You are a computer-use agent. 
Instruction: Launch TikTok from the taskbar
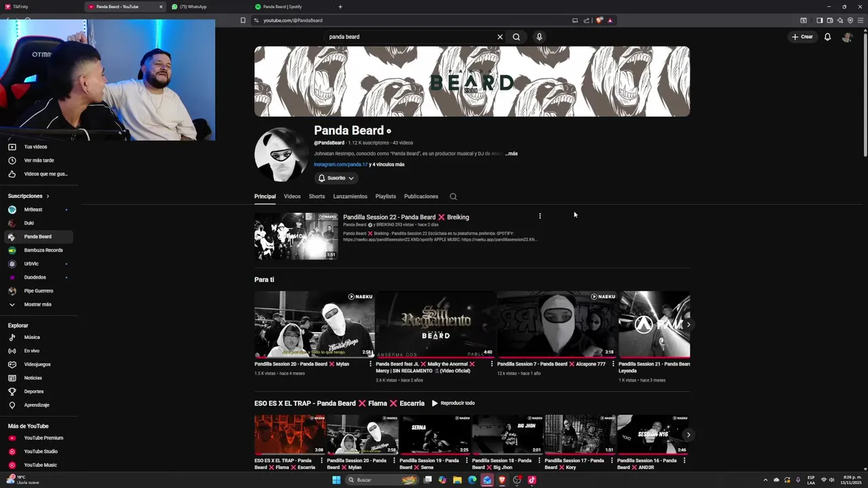coord(532,480)
